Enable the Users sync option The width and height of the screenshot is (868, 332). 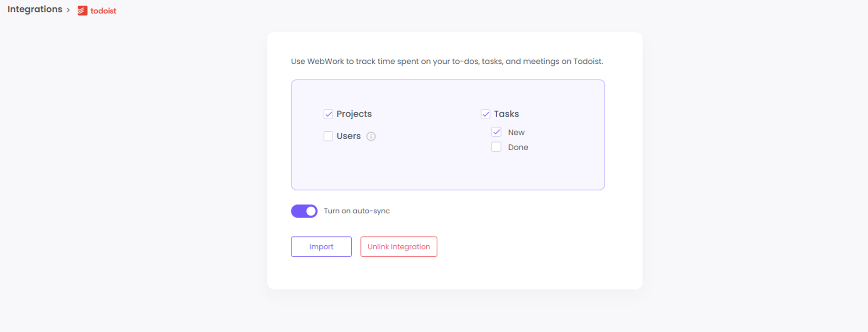click(x=328, y=136)
